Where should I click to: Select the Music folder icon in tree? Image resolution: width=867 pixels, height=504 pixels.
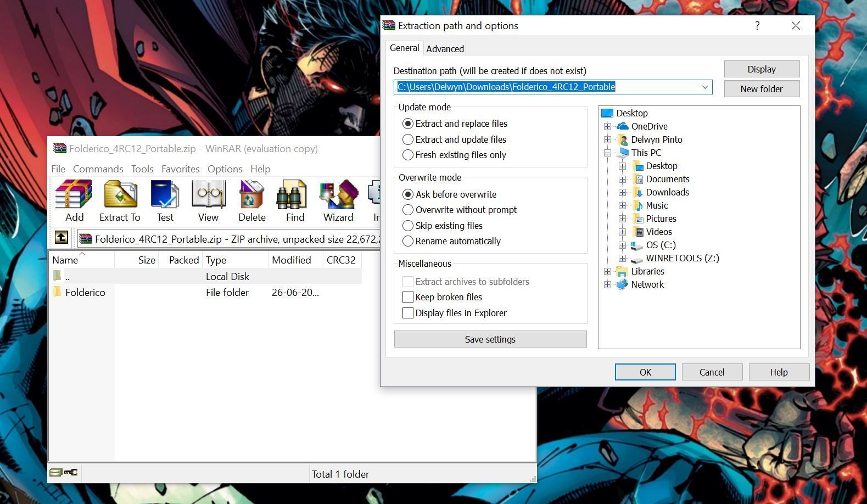pyautogui.click(x=637, y=205)
